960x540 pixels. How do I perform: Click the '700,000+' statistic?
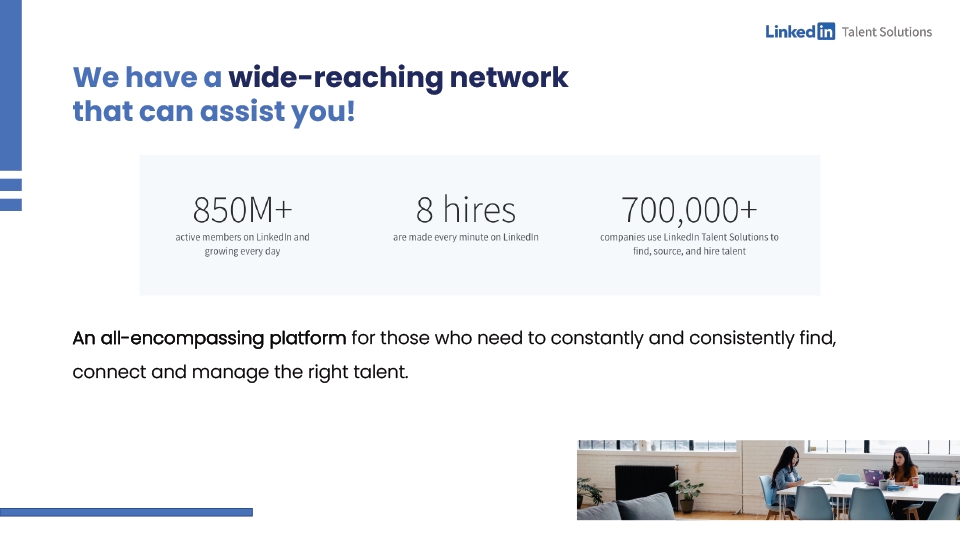click(x=689, y=211)
